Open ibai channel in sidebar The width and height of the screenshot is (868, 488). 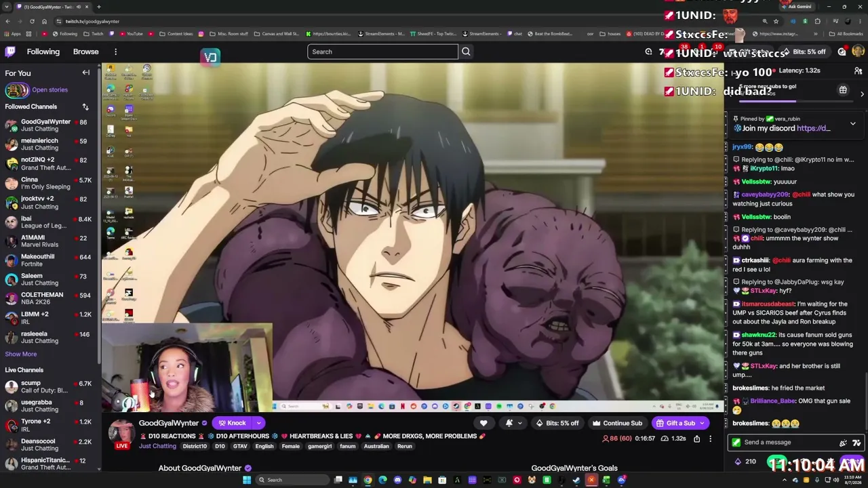click(48, 222)
